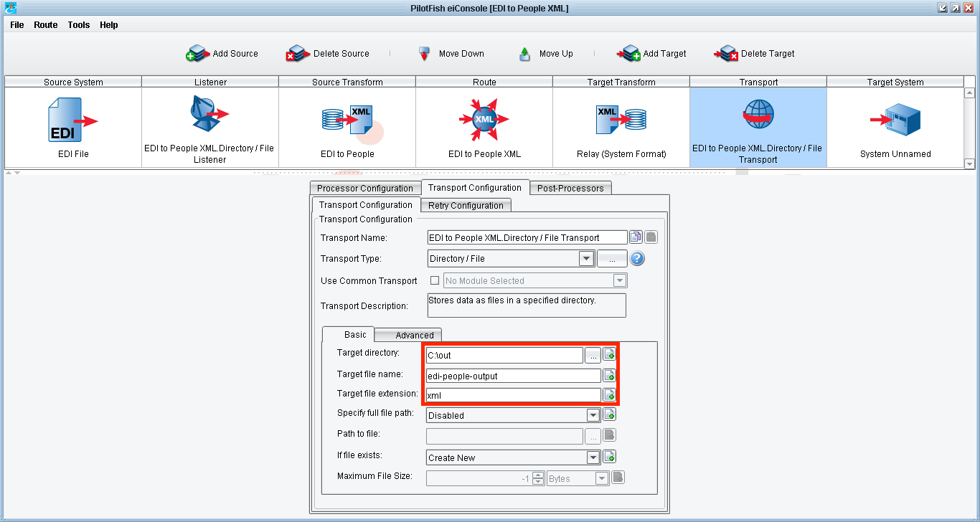This screenshot has width=980, height=522.
Task: Open the help icon beside Transport Type
Action: 637,259
